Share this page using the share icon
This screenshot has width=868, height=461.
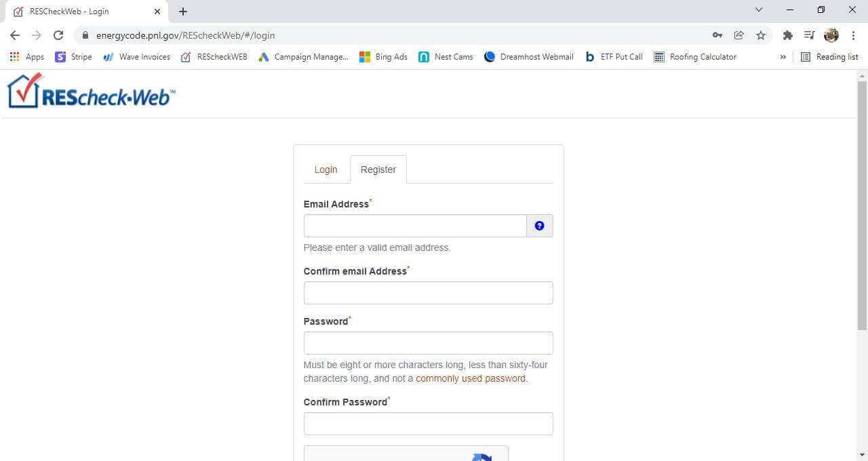coord(739,35)
